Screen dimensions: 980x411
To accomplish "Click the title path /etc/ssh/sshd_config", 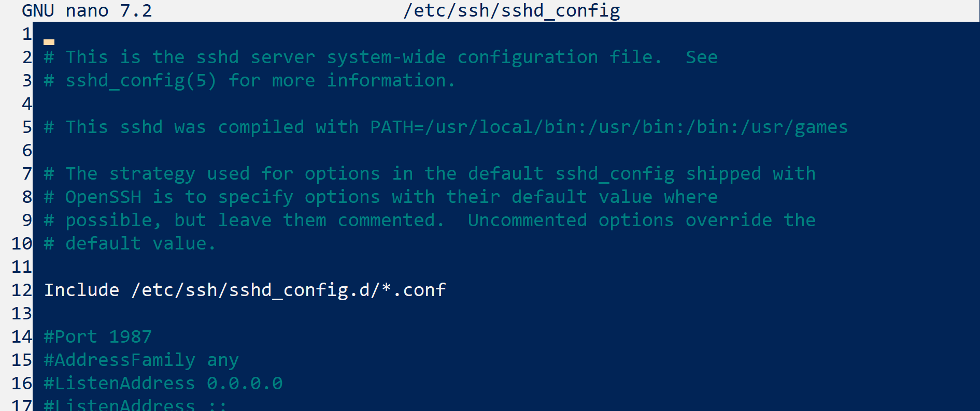I will (511, 10).
